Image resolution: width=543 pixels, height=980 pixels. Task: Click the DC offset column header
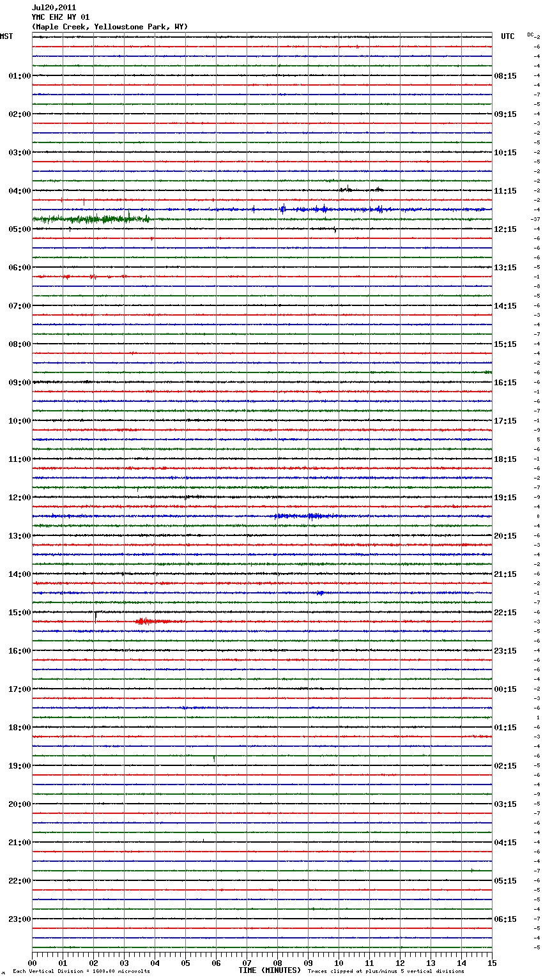(x=530, y=34)
